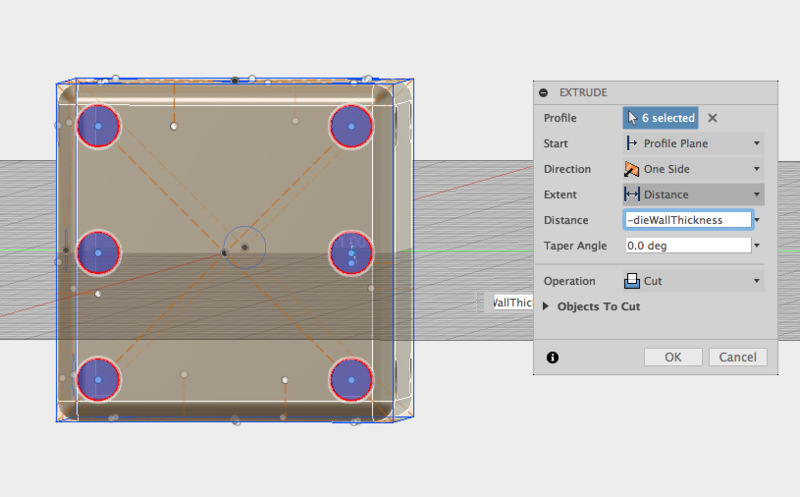Open the Operation Cut dropdown
The width and height of the screenshot is (800, 497).
[x=693, y=281]
